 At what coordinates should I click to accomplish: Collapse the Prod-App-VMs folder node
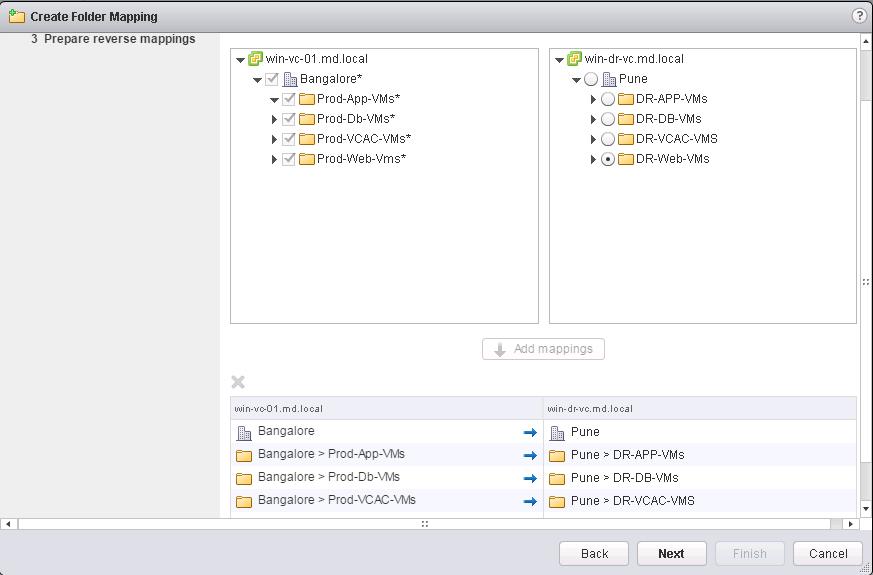[274, 100]
